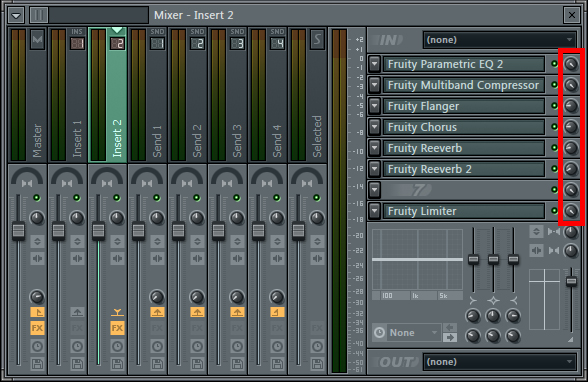The image size is (588, 382).
Task: Mute the Send 2 track LED
Action: tap(196, 198)
